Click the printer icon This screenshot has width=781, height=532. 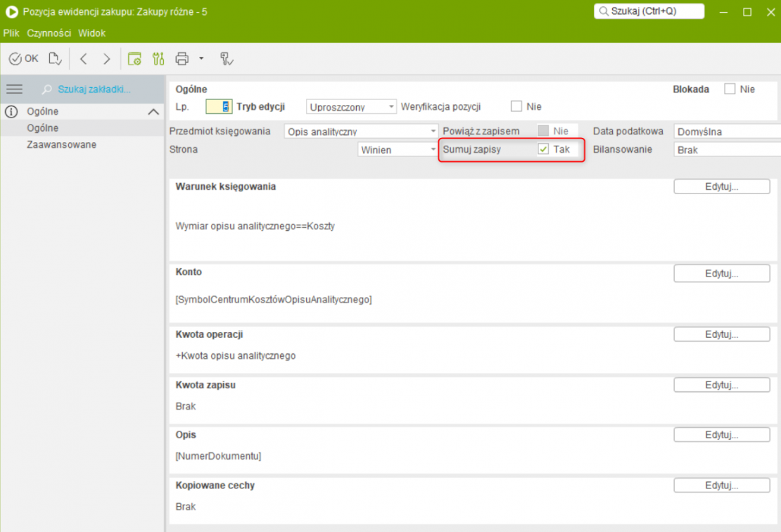(x=182, y=58)
